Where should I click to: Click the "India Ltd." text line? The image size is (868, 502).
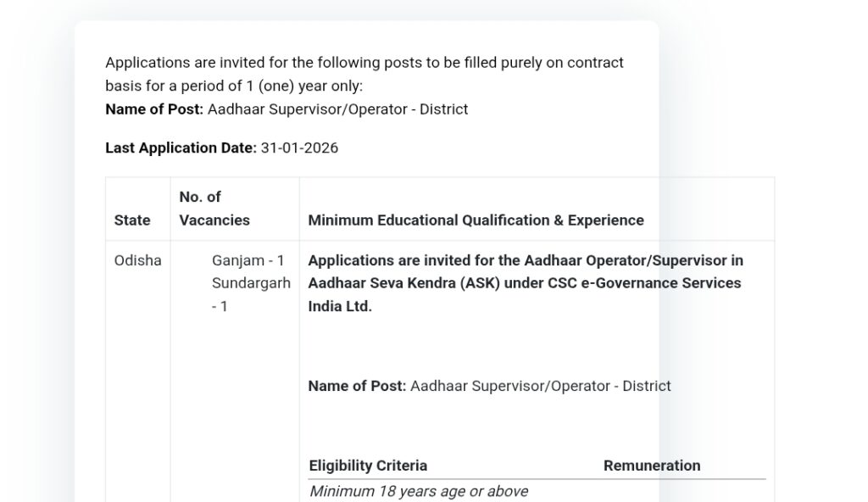click(340, 306)
